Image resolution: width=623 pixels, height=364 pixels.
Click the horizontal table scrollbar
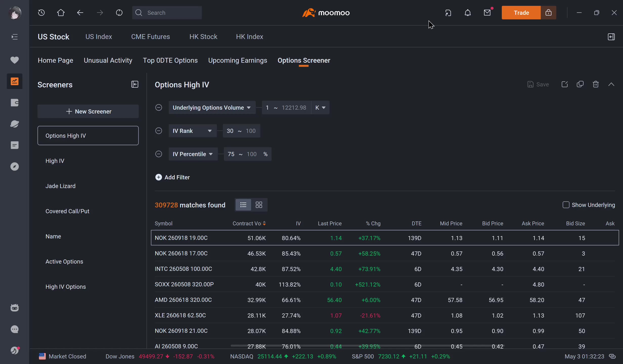click(x=367, y=345)
